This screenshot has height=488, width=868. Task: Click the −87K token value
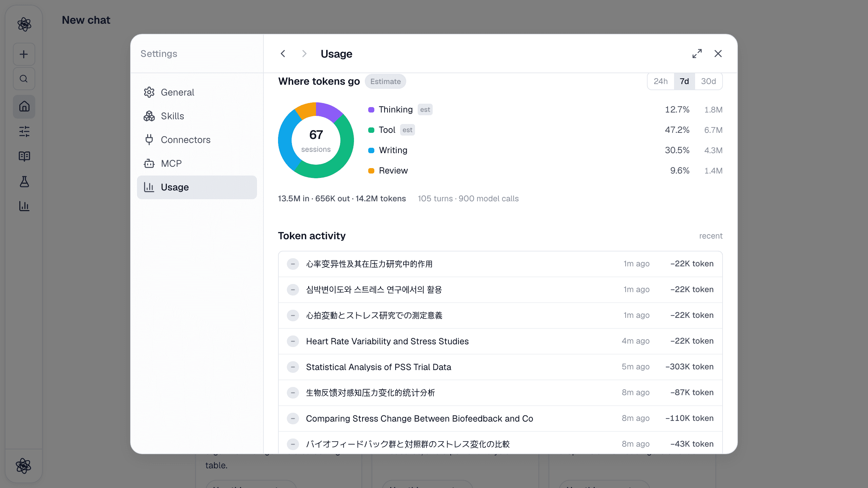pos(692,392)
